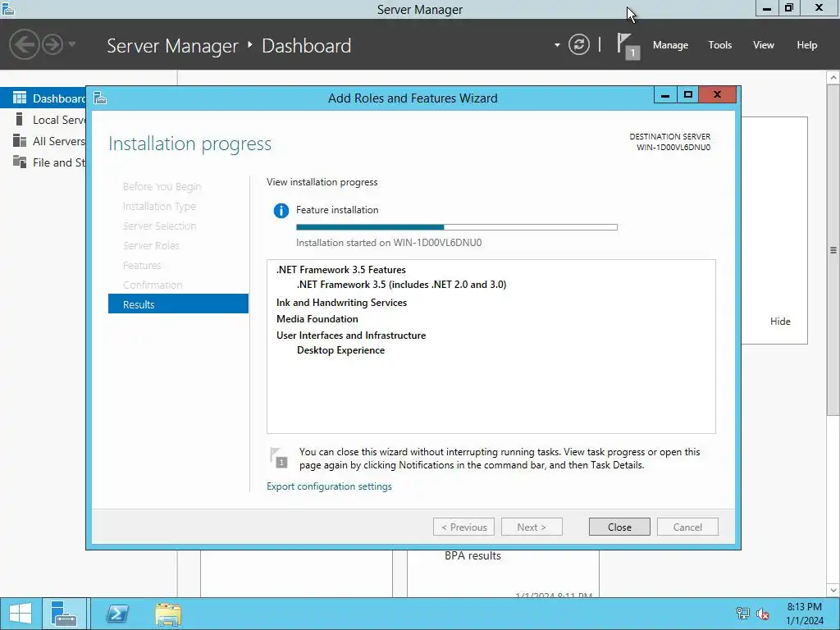Click the File and Storage icon
The height and width of the screenshot is (630, 840).
[x=20, y=162]
